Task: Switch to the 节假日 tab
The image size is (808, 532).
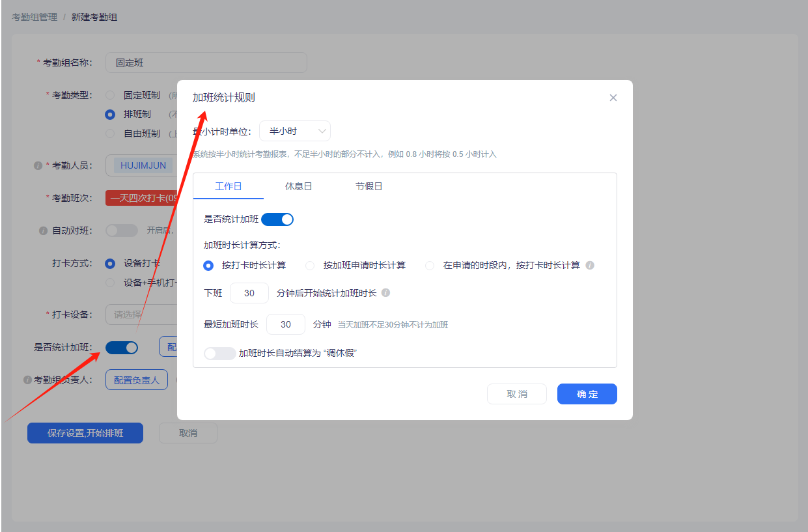Action: 369,186
